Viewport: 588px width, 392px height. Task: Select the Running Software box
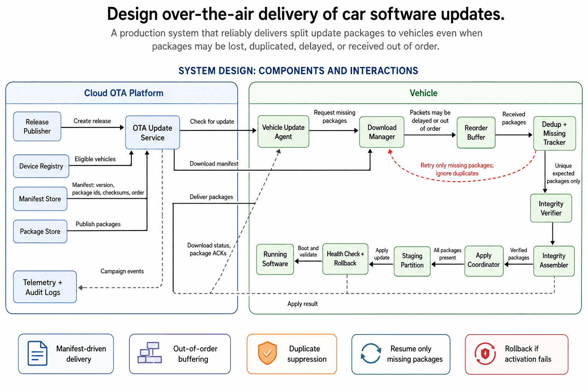(275, 259)
